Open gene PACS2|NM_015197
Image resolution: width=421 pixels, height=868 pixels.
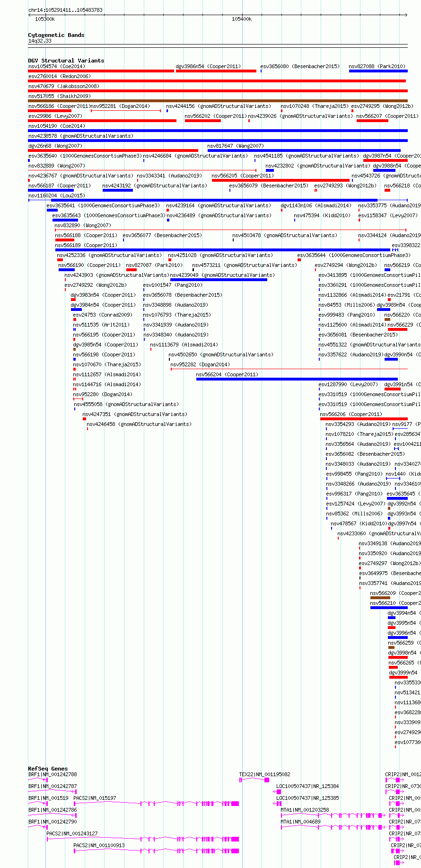[156, 803]
